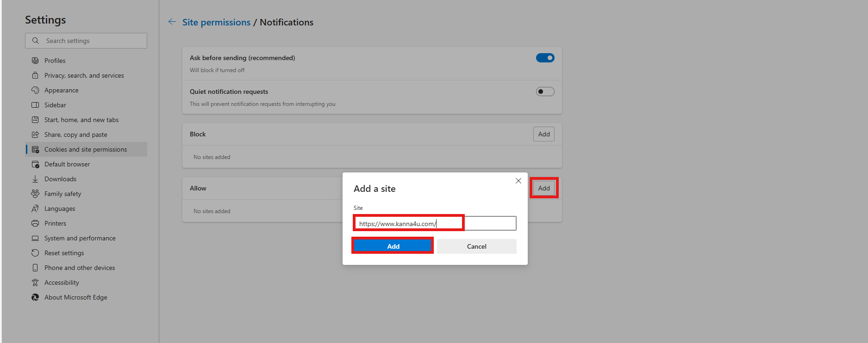Click the Appearance palette icon
Image resolution: width=868 pixels, height=343 pixels.
35,90
